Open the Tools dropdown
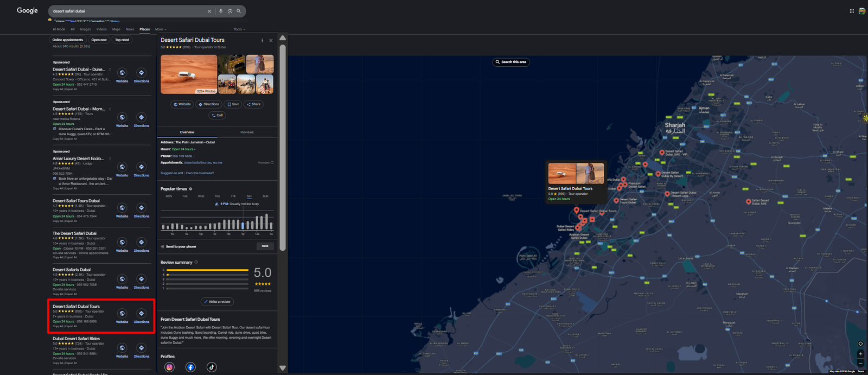 point(239,29)
